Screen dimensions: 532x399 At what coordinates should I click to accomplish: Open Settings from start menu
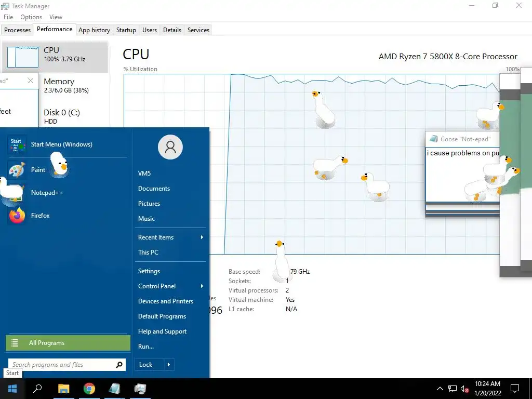(x=149, y=271)
